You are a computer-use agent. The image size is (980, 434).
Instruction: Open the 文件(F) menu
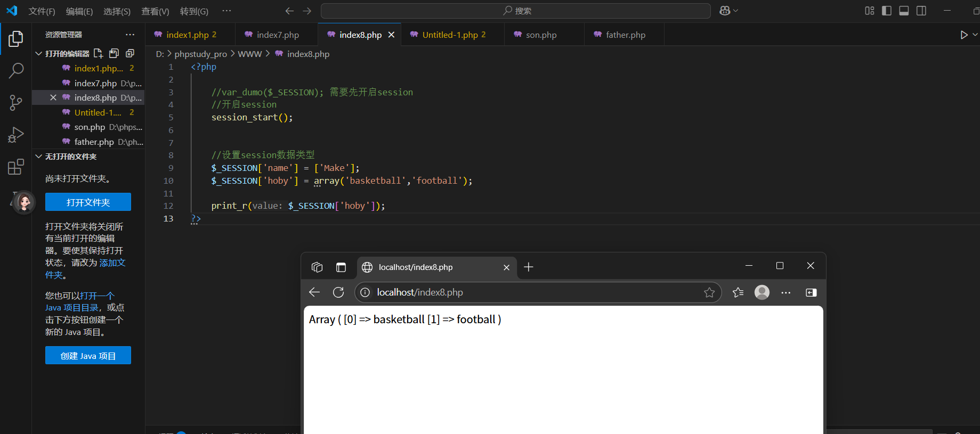coord(42,11)
